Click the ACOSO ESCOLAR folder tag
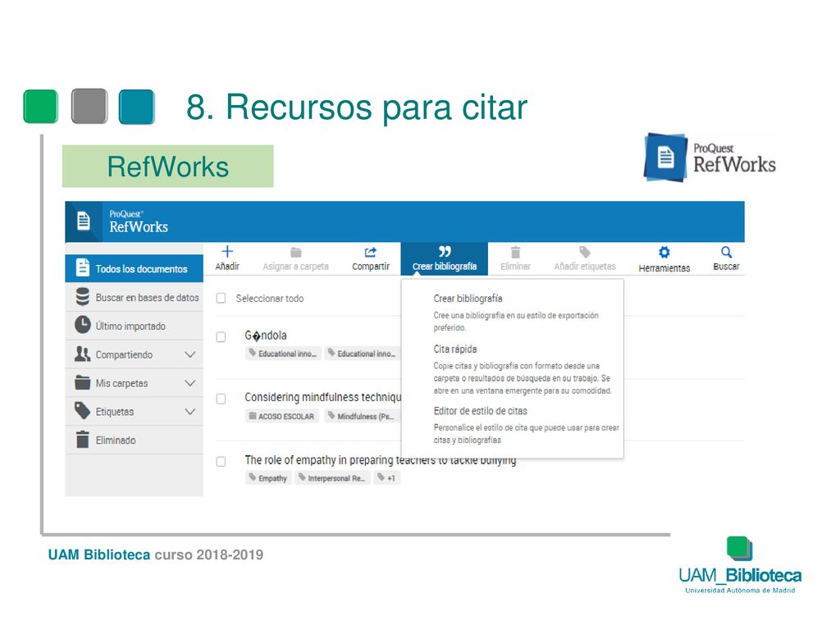Screen dimensions: 840x630 [x=282, y=416]
